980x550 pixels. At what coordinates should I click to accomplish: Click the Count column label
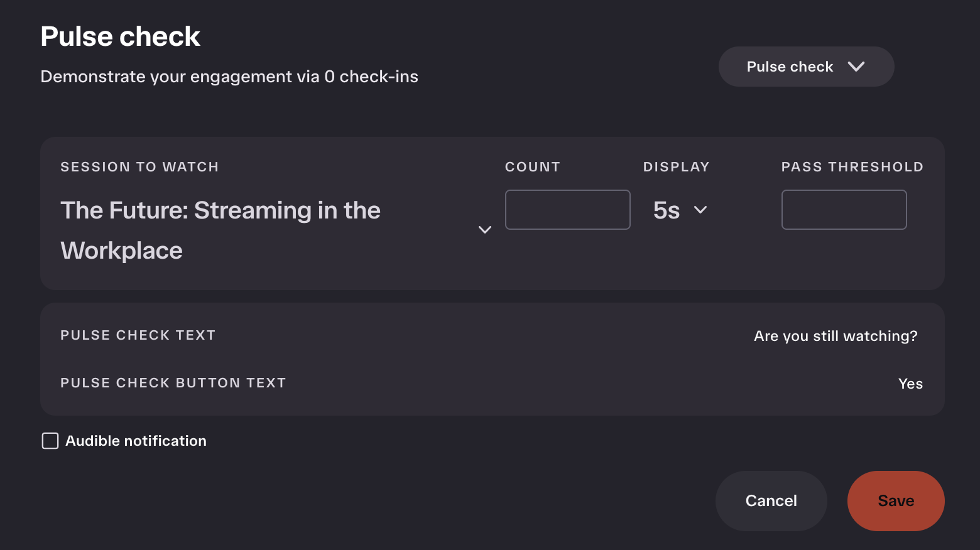[533, 167]
